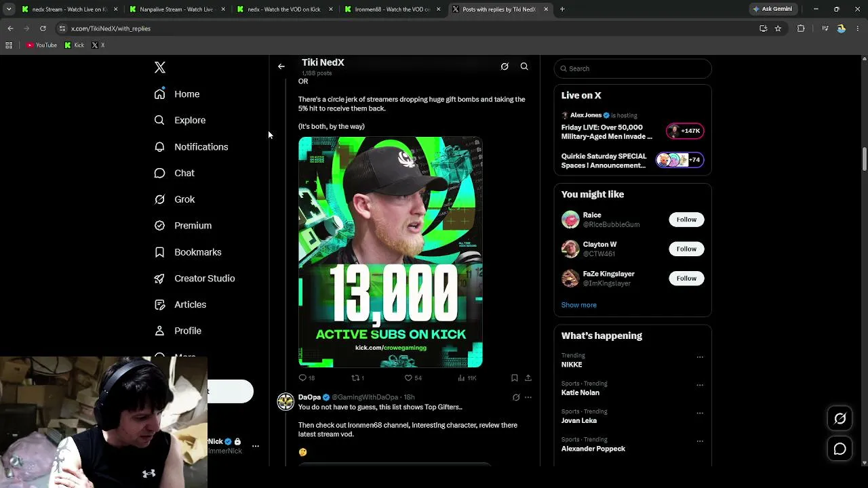Viewport: 868px width, 488px height.
Task: Bookmark this page with the star icon
Action: tap(778, 28)
